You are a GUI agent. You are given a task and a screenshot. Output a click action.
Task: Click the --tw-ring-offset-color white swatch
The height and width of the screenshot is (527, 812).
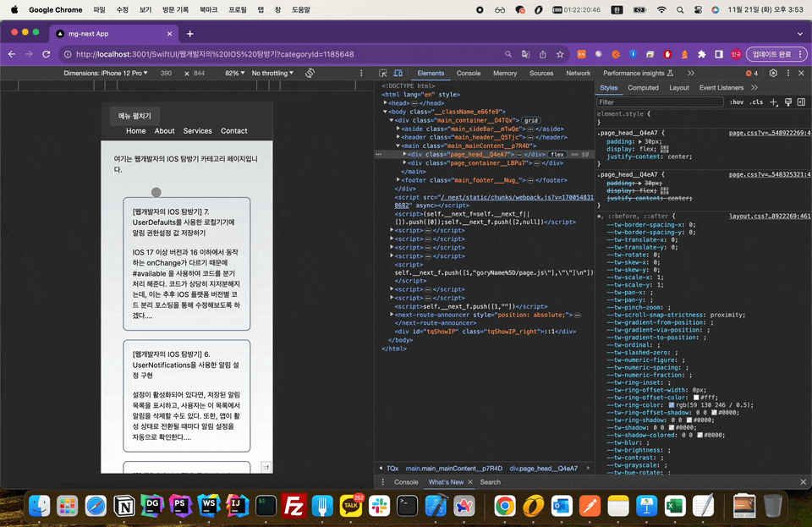(696, 398)
